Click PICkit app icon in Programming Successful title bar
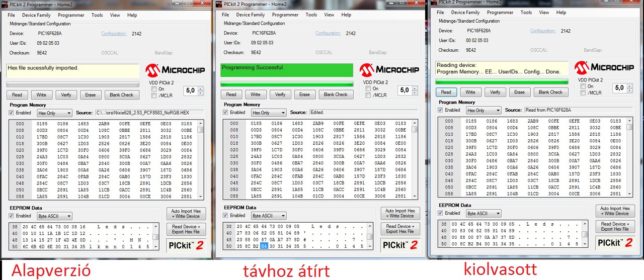The image size is (644, 280). pyautogui.click(x=218, y=4)
